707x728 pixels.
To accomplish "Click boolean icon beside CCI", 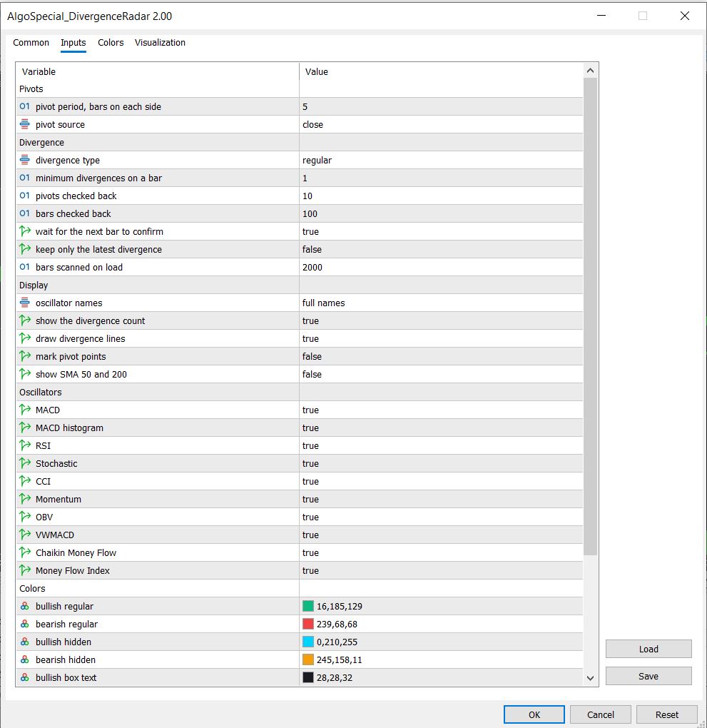I will [24, 481].
